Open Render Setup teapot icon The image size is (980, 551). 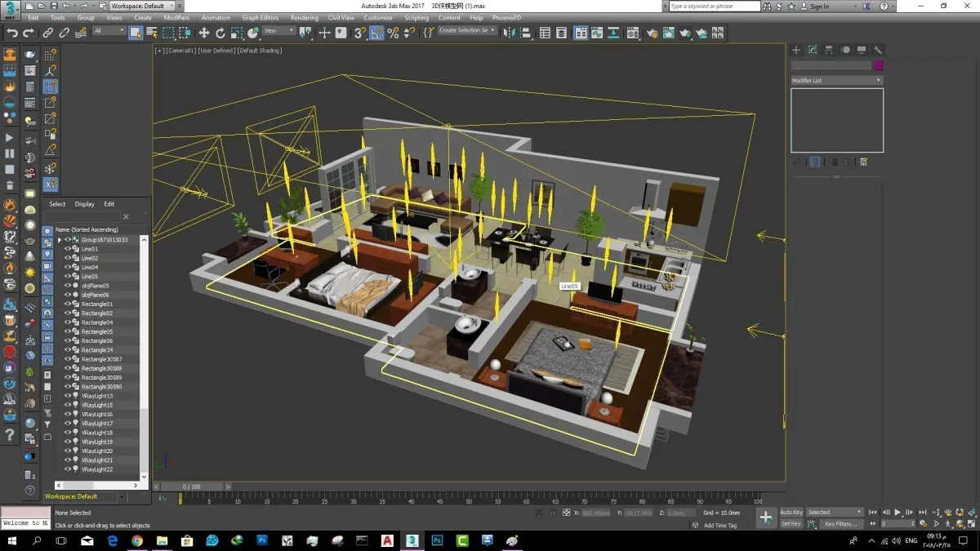click(x=652, y=33)
